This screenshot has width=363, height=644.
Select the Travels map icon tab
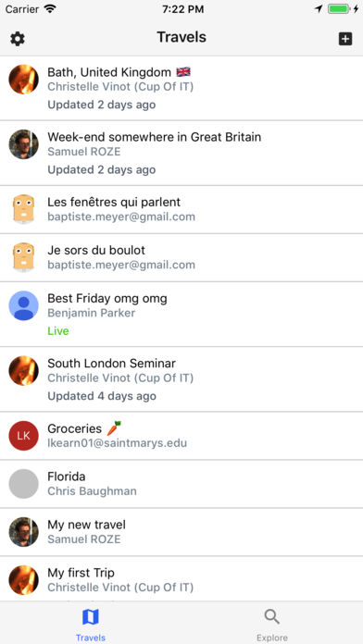pos(91,625)
